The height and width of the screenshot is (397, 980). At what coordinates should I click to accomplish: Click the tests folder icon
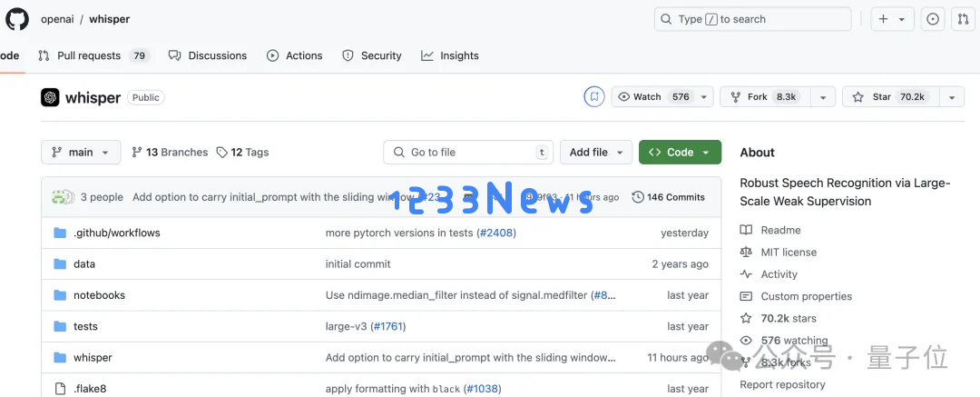[60, 327]
